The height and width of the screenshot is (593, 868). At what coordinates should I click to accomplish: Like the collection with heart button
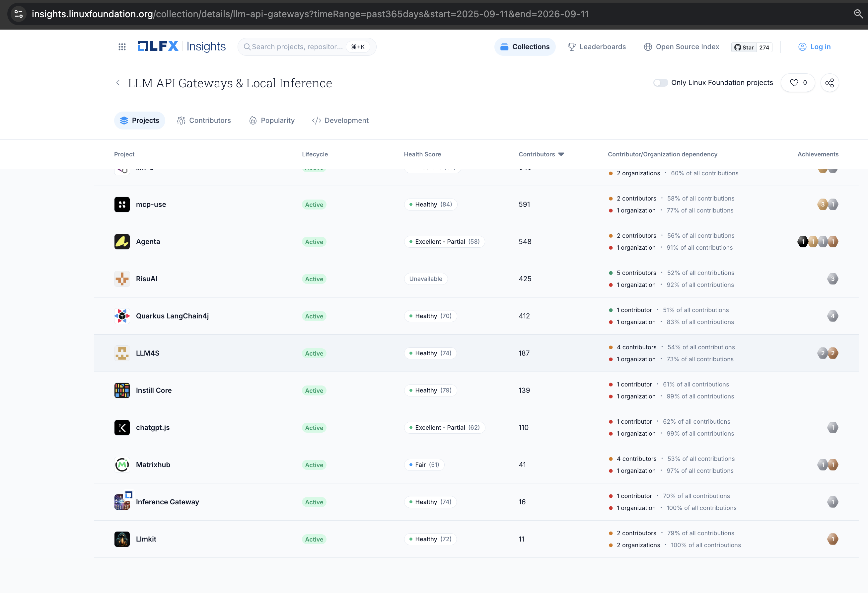tap(798, 83)
